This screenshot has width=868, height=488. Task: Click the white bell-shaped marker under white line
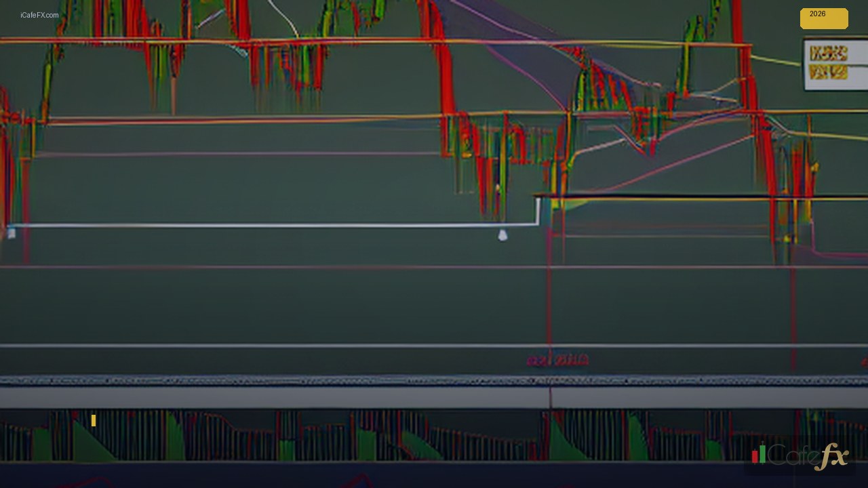point(502,235)
